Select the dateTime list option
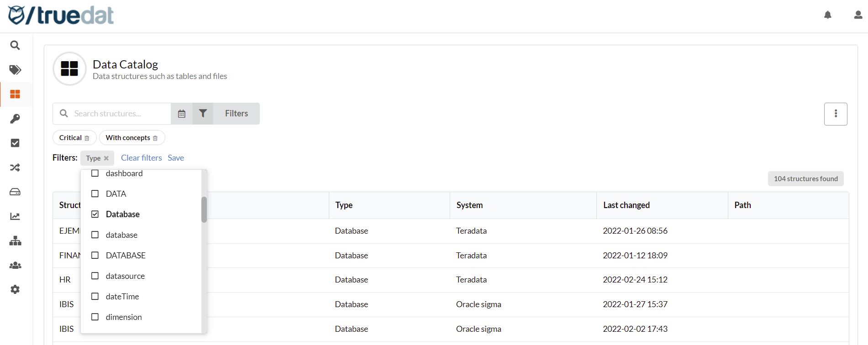The height and width of the screenshot is (345, 868). [x=122, y=297]
